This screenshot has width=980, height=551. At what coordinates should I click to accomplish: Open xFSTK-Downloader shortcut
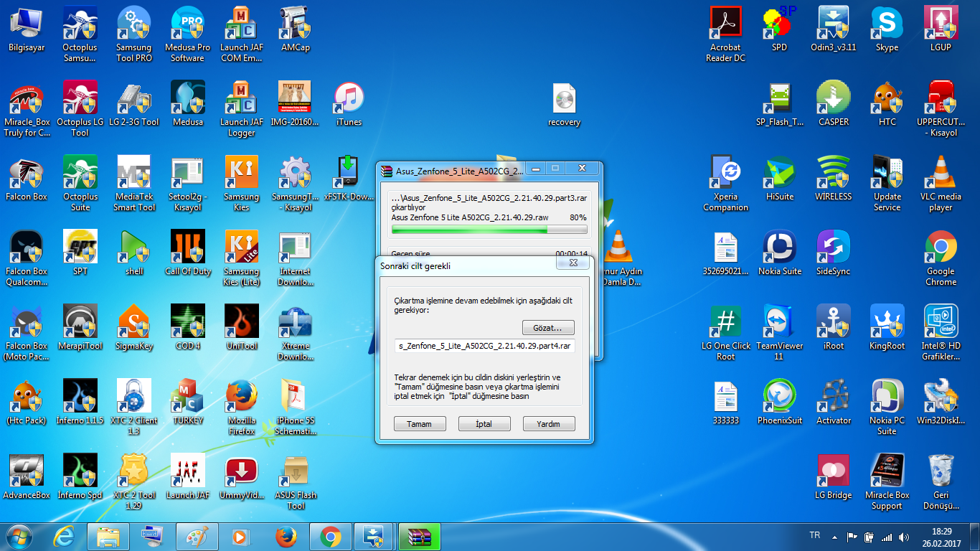click(349, 179)
